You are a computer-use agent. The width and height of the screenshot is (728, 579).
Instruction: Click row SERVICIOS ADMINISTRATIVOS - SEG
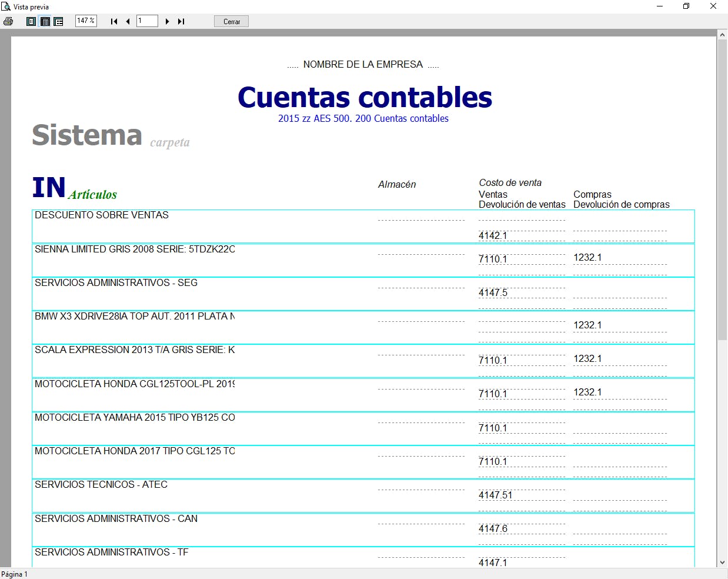point(363,294)
